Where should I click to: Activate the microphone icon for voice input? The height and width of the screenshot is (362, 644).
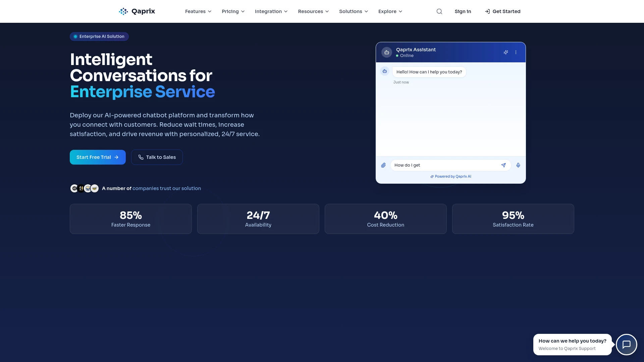pyautogui.click(x=518, y=165)
